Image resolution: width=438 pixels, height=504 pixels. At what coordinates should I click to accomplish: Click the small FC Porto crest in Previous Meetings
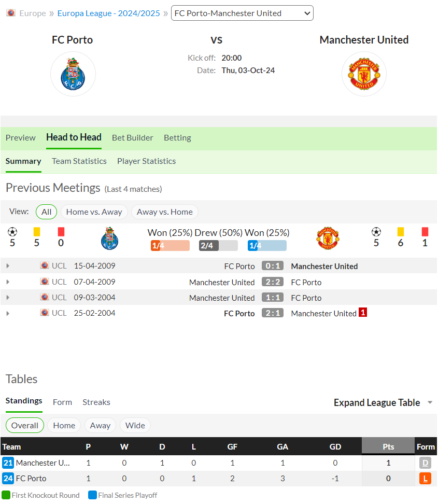(109, 239)
